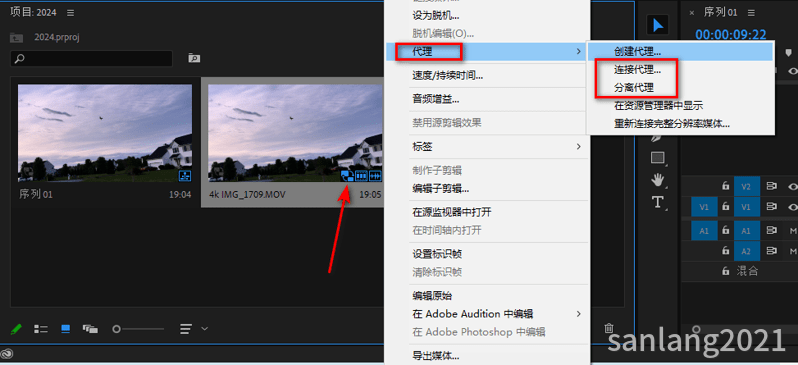Toggle project write-enable green pencil icon
Viewport: 798px width, 365px height.
pos(16,329)
